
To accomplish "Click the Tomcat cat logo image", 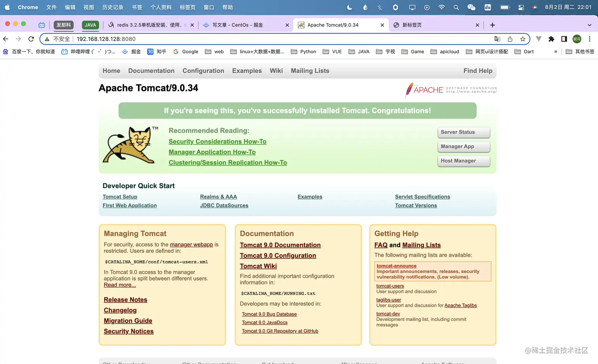I will coord(130,145).
